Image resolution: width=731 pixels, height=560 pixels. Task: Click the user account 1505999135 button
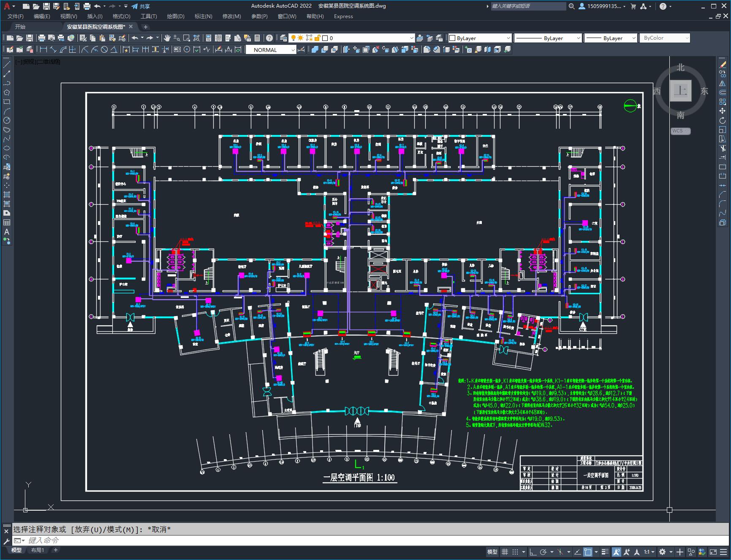pos(602,6)
